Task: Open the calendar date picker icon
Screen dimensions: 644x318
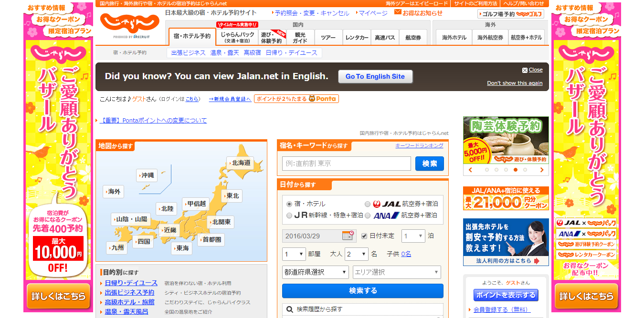Action: tap(348, 236)
